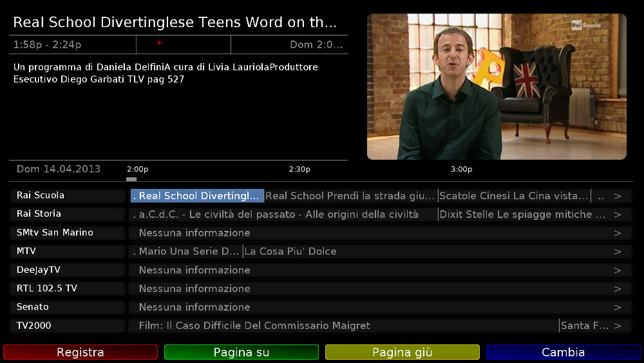Select the MTV channel
Image resolution: width=644 pixels, height=363 pixels.
pos(68,251)
